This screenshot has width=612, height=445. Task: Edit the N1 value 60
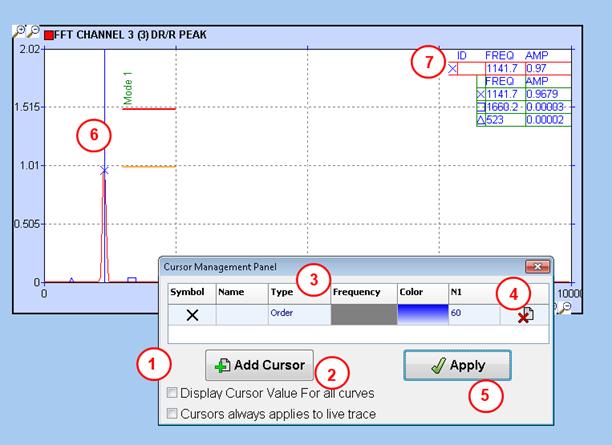[474, 315]
